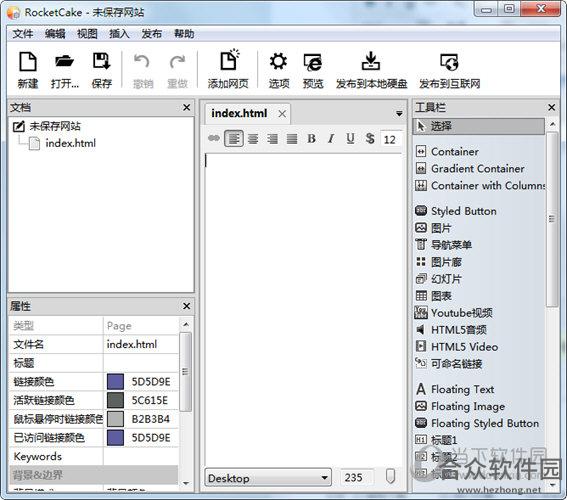Toggle justify alignment formatting
Screen dimensions: 567x500
tap(292, 138)
